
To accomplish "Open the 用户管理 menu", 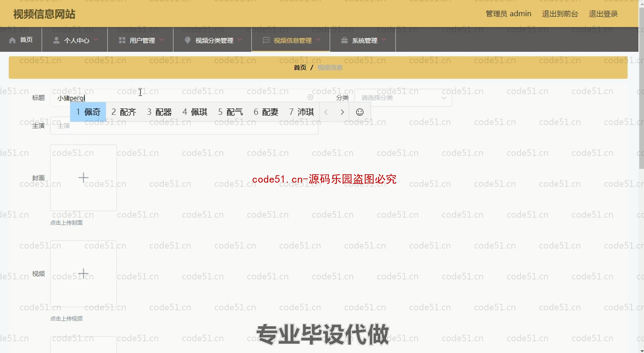I will click(140, 40).
